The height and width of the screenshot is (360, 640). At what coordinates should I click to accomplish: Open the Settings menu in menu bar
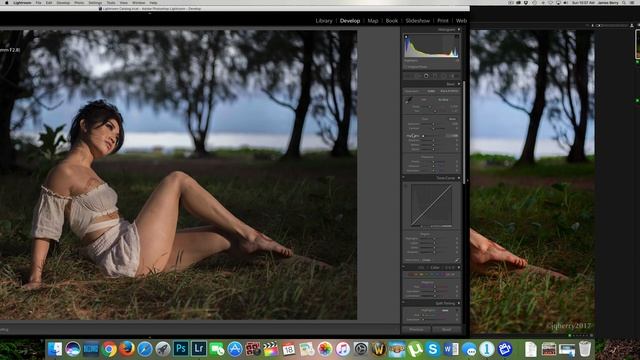pyautogui.click(x=95, y=2)
